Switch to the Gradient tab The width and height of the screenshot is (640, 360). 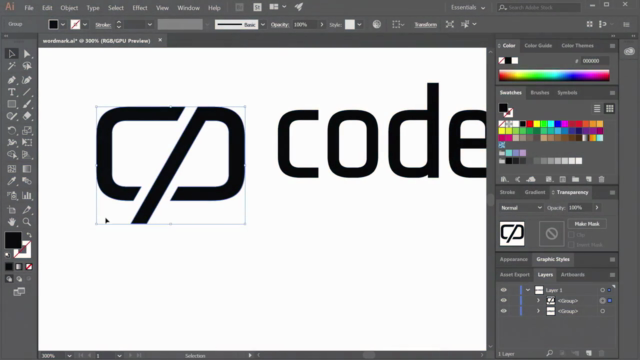(x=535, y=192)
